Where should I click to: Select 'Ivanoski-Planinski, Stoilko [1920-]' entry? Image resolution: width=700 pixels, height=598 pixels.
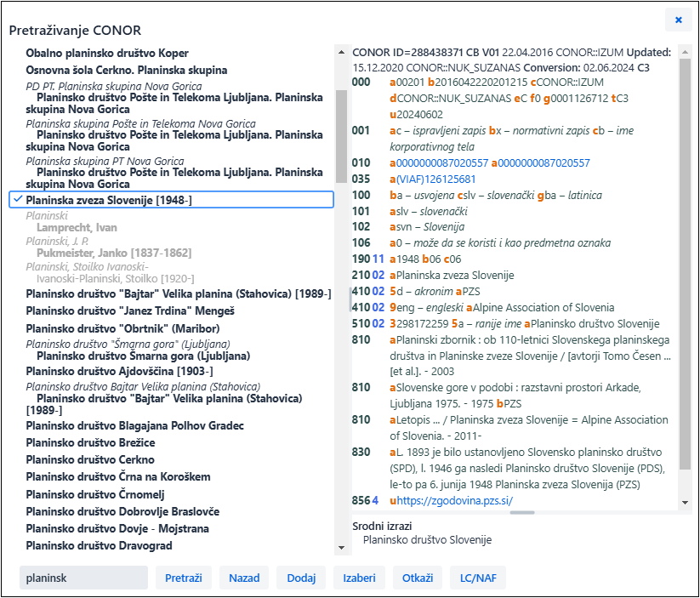point(115,279)
